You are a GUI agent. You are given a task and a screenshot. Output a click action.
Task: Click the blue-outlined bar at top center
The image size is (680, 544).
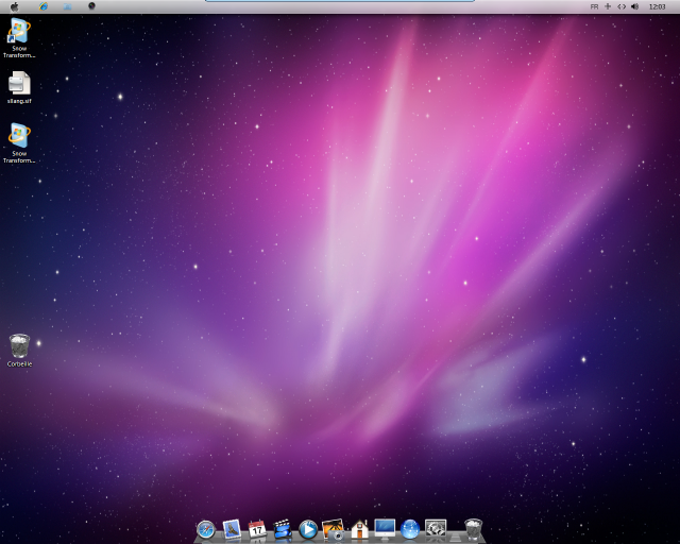point(340,1)
